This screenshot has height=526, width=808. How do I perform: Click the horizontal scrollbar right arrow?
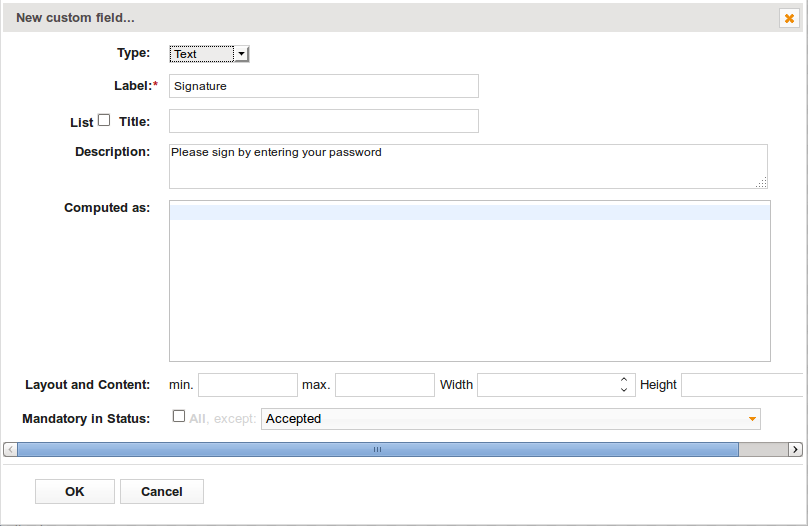pyautogui.click(x=795, y=450)
